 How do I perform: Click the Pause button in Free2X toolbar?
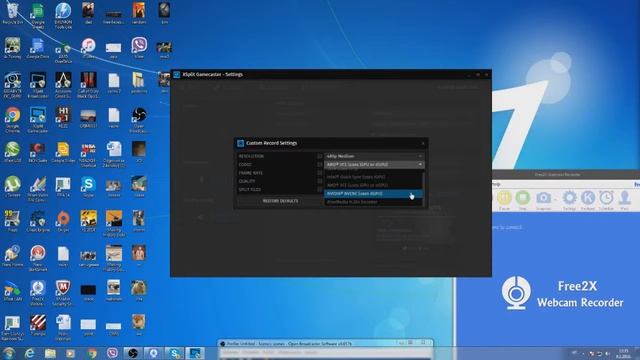coord(504,200)
